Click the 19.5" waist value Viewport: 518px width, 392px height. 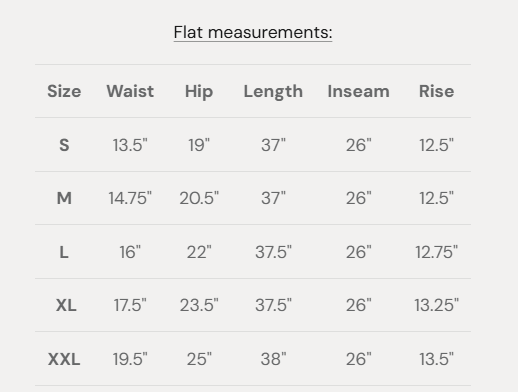tap(130, 359)
